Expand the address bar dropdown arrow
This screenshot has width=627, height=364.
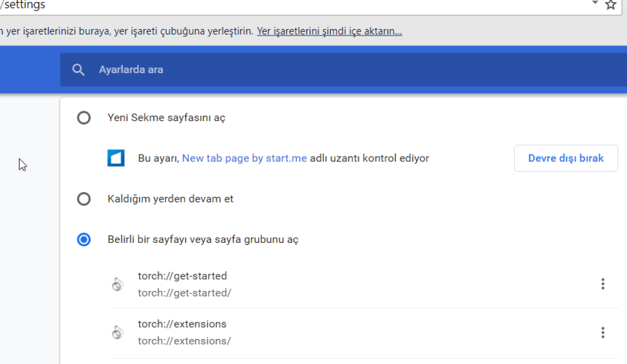pos(595,3)
